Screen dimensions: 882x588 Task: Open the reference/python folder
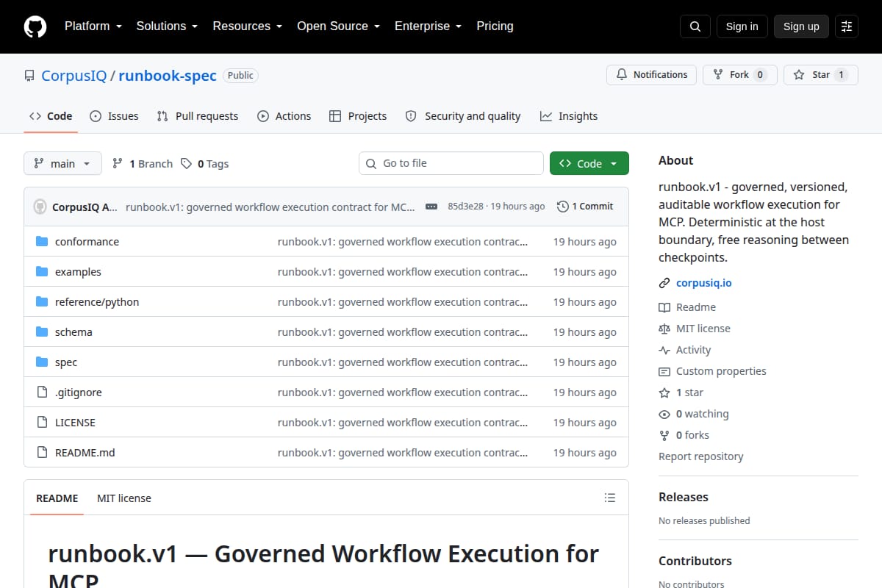point(97,301)
